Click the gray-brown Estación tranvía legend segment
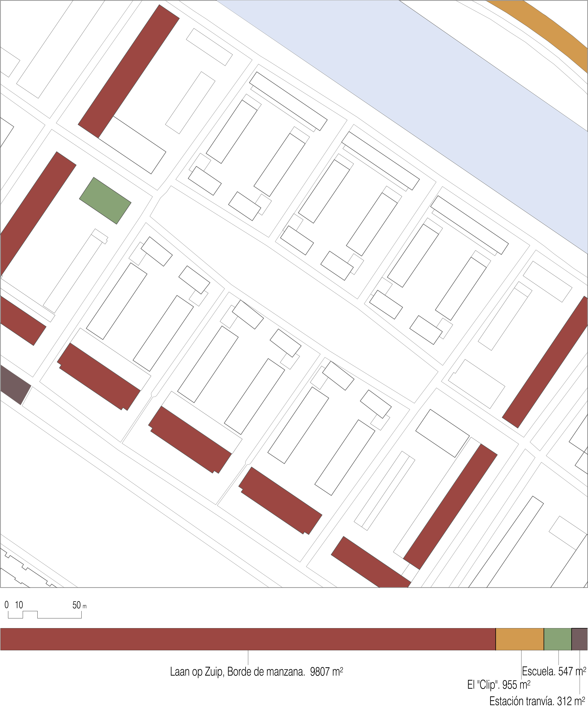The width and height of the screenshot is (588, 715). (580, 639)
